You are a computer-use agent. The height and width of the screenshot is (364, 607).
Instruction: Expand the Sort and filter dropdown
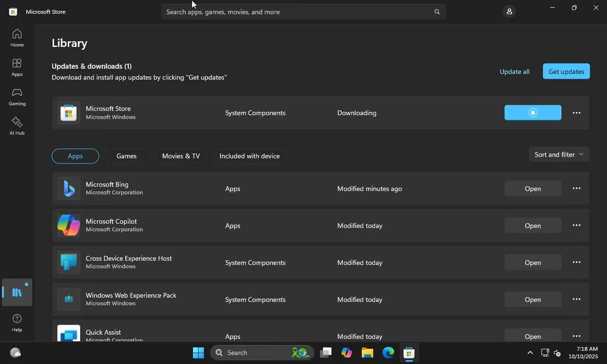[559, 155]
